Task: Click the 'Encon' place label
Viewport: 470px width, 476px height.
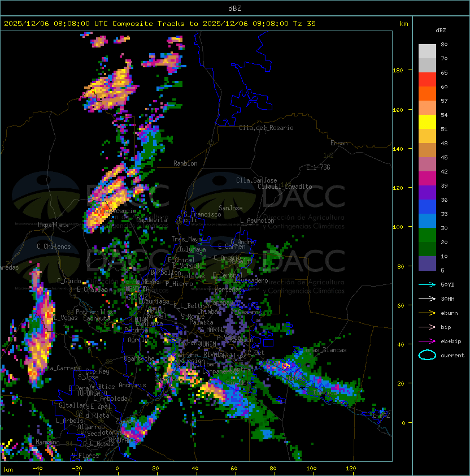Action: (339, 143)
